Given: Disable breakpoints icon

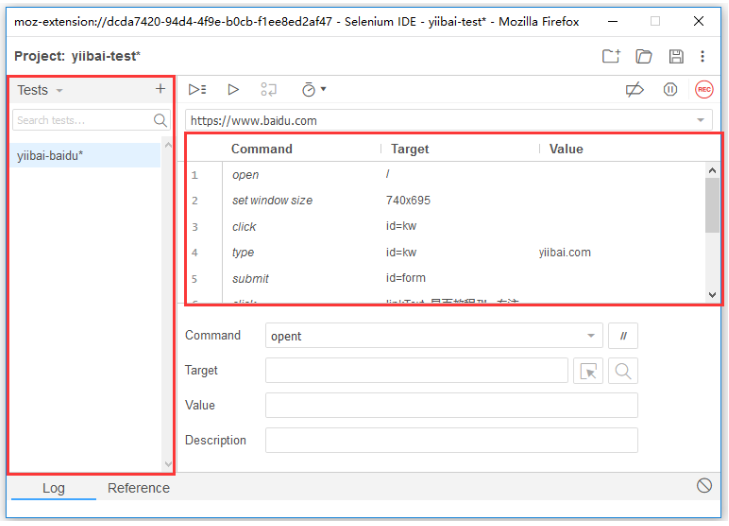Looking at the screenshot, I should pyautogui.click(x=635, y=89).
